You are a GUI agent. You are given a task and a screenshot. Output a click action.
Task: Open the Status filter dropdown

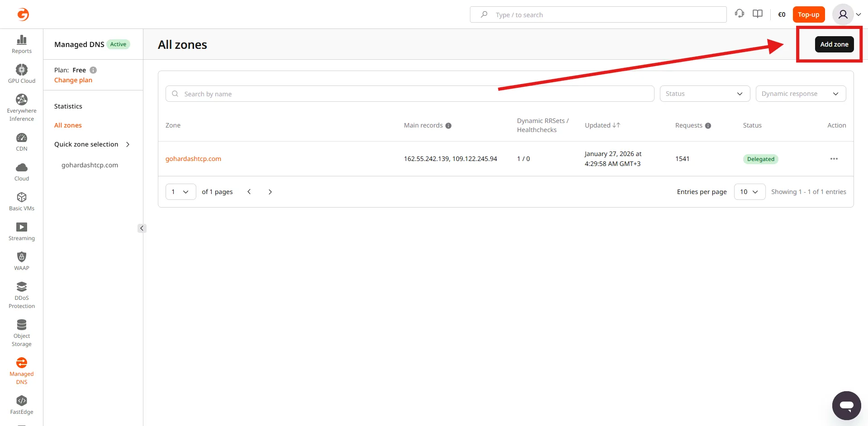click(705, 94)
